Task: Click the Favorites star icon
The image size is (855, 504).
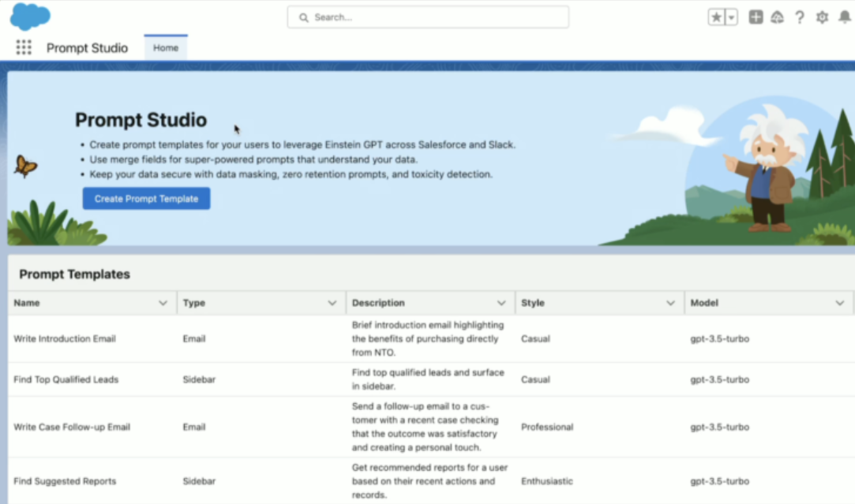Action: click(x=716, y=17)
